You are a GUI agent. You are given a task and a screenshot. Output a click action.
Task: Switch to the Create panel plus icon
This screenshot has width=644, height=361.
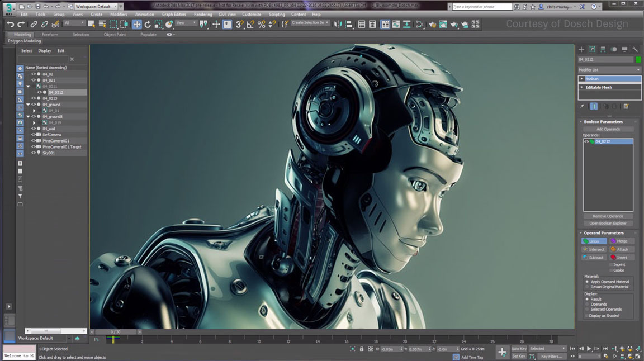coord(581,49)
